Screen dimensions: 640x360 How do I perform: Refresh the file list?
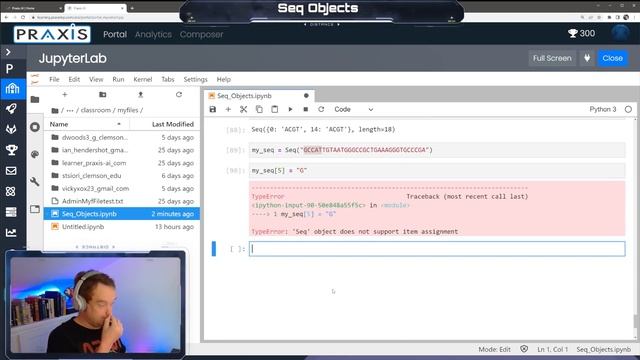pyautogui.click(x=178, y=95)
